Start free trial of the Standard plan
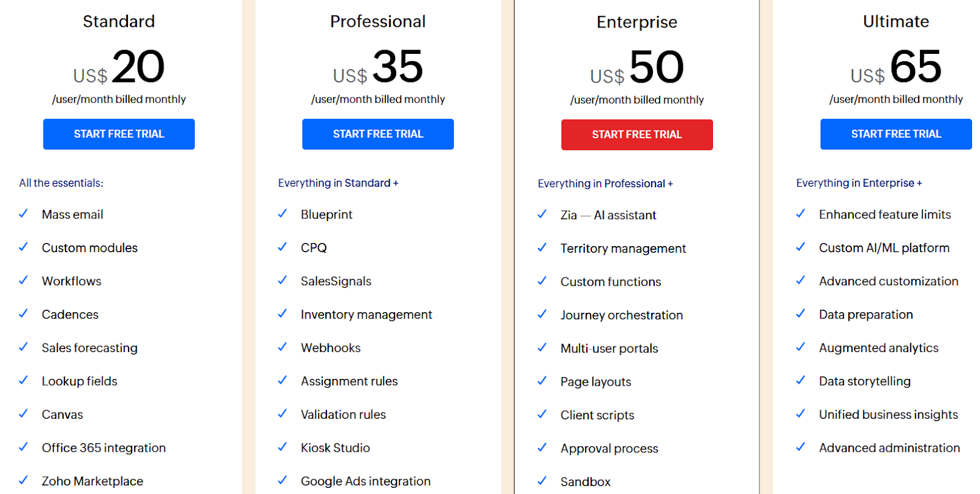The image size is (980, 494). [x=119, y=134]
